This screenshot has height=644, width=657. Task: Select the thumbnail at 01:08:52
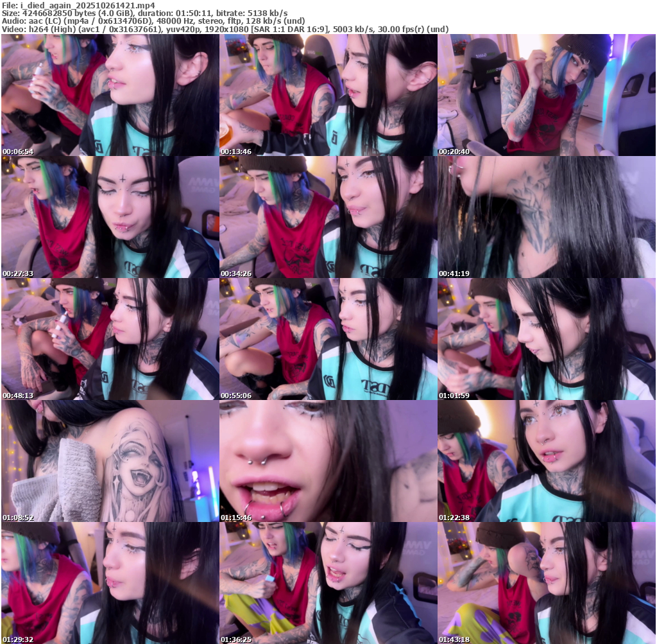tap(110, 461)
